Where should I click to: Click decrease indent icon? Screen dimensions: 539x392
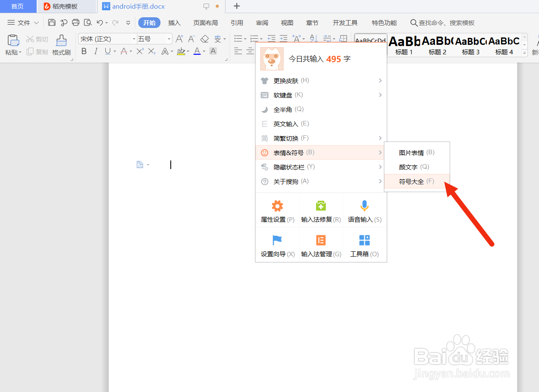point(272,39)
